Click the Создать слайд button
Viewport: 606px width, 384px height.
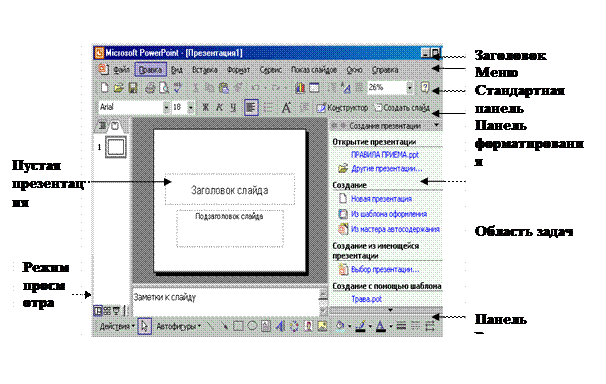402,108
